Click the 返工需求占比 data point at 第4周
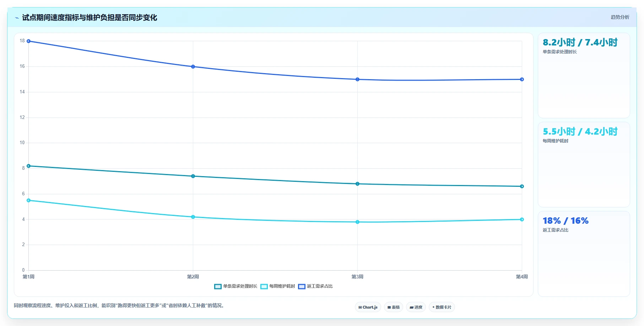This screenshot has height=326, width=644. pos(522,80)
